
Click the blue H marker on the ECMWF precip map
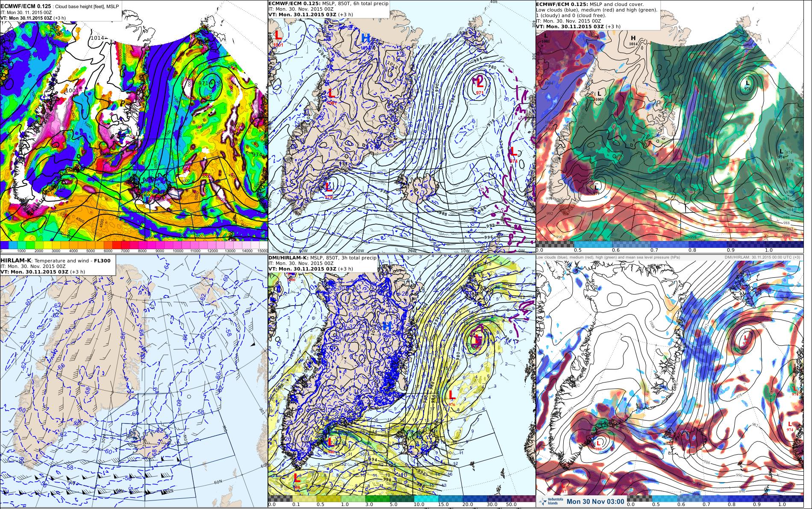tap(365, 38)
